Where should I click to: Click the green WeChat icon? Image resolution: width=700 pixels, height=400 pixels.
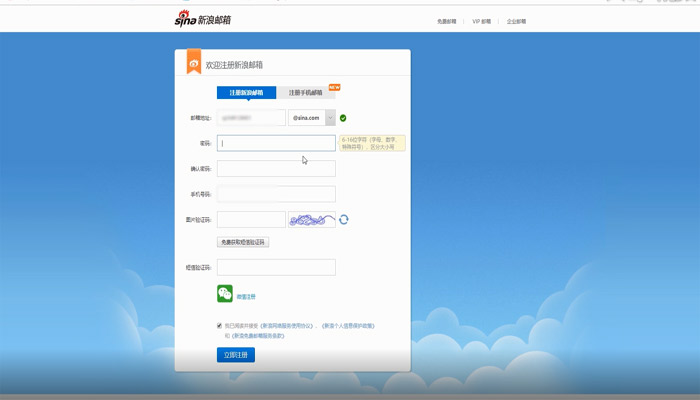[225, 293]
